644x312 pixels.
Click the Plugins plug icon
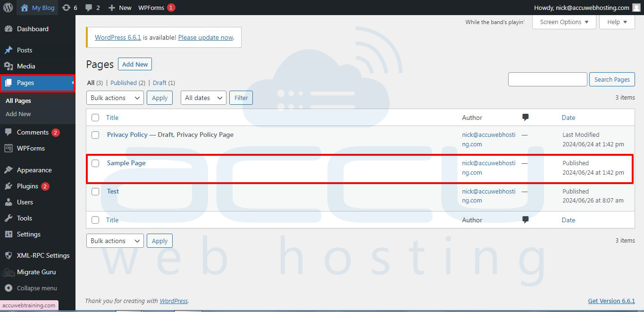pos(8,186)
